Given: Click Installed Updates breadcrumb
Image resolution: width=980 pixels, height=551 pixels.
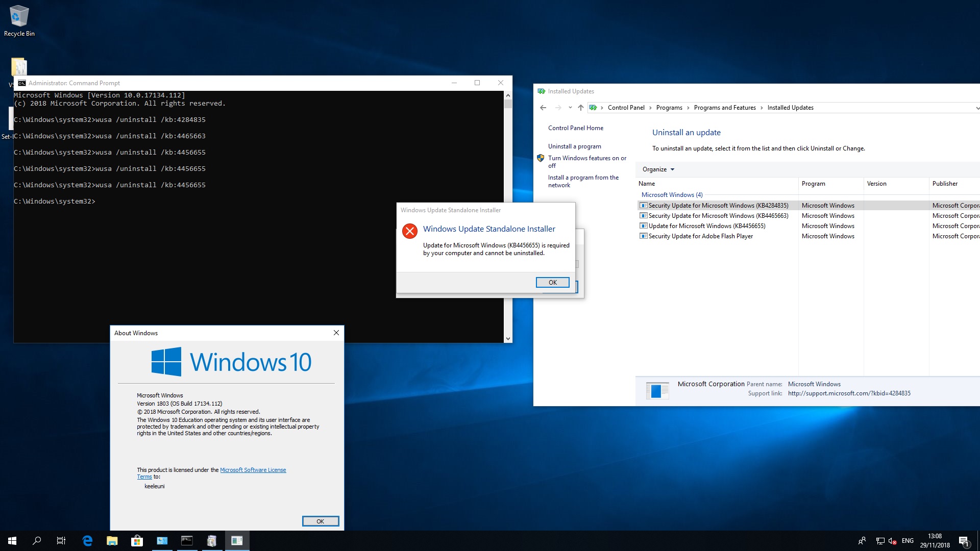Looking at the screenshot, I should (791, 108).
